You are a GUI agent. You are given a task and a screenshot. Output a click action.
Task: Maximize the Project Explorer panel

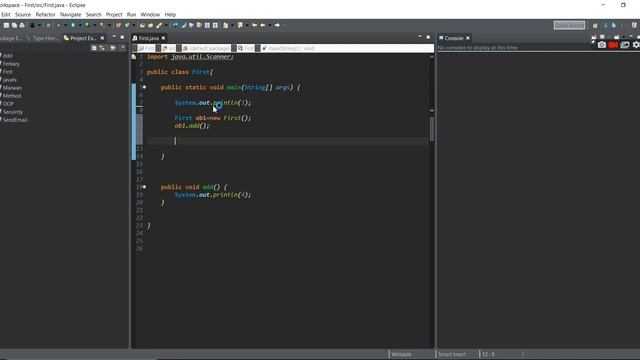pyautogui.click(x=122, y=37)
